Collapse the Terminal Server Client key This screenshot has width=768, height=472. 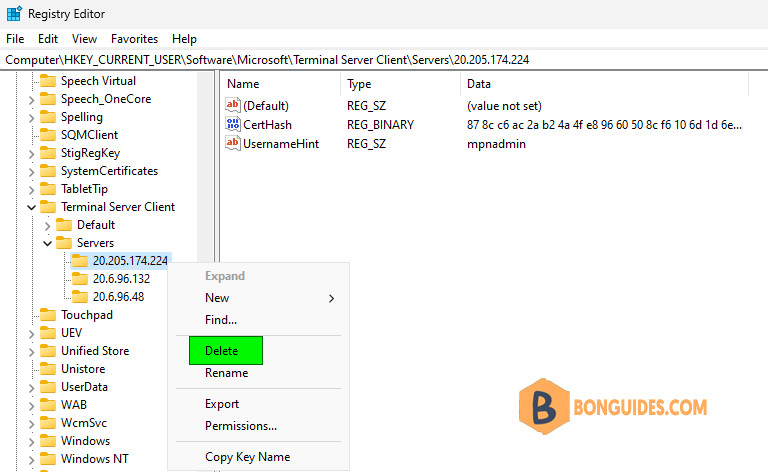tap(31, 207)
